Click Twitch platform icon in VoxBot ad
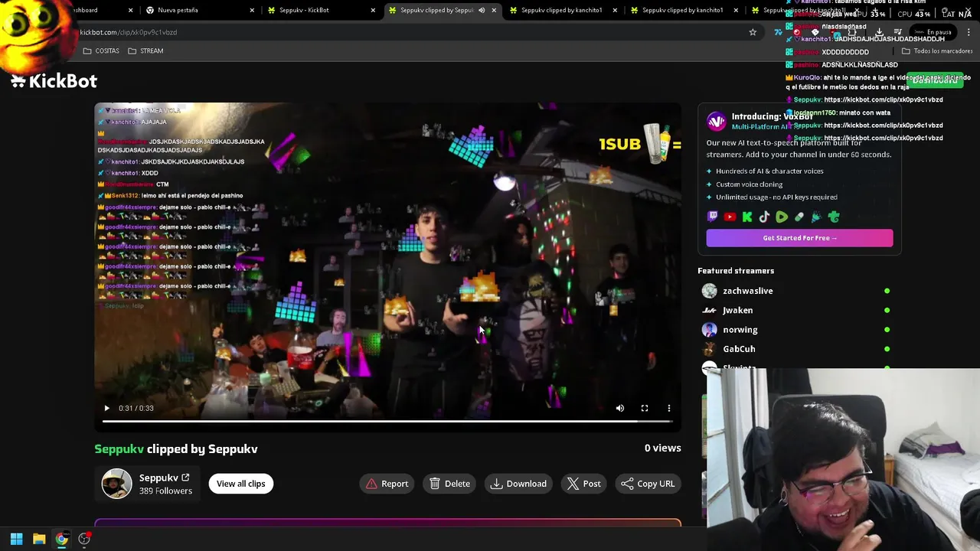Image resolution: width=980 pixels, height=551 pixels. point(713,217)
